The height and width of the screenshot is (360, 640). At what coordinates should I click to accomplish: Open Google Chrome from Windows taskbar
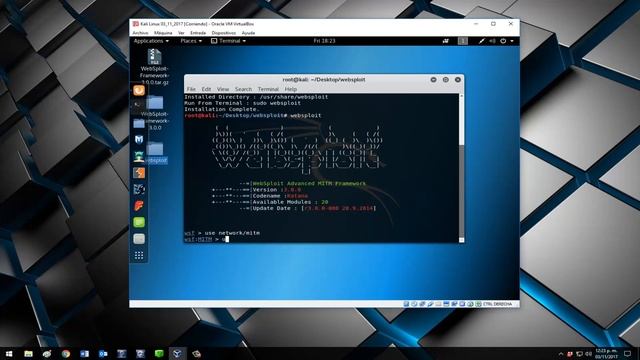pos(66,353)
